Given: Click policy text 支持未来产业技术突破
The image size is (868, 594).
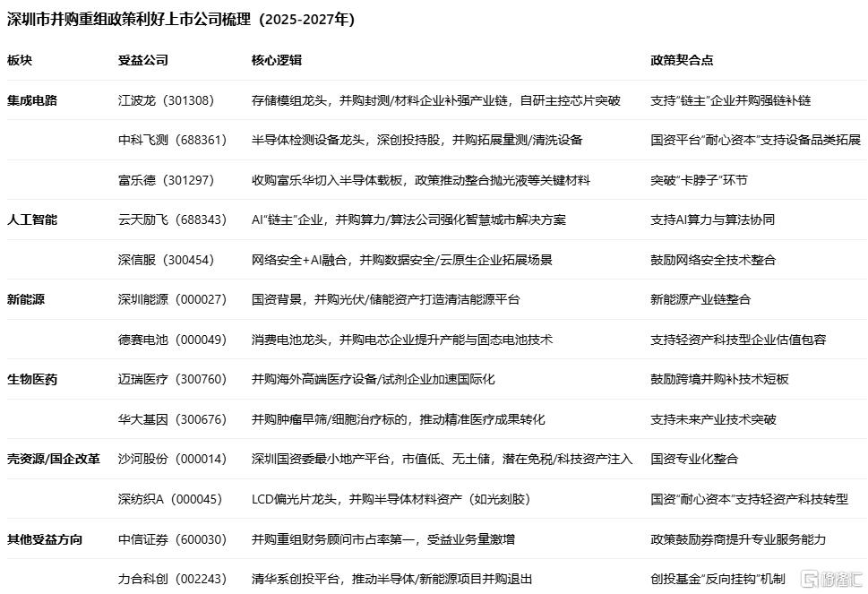Looking at the screenshot, I should point(713,419).
